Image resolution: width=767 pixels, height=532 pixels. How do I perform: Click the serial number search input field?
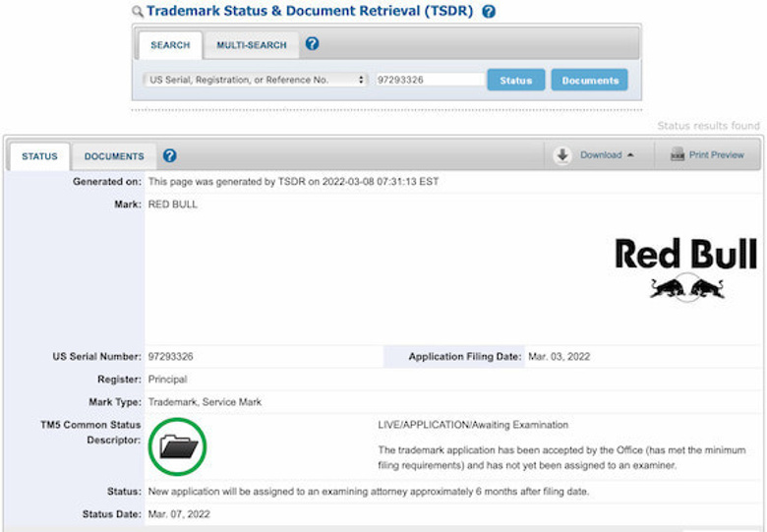pyautogui.click(x=428, y=80)
